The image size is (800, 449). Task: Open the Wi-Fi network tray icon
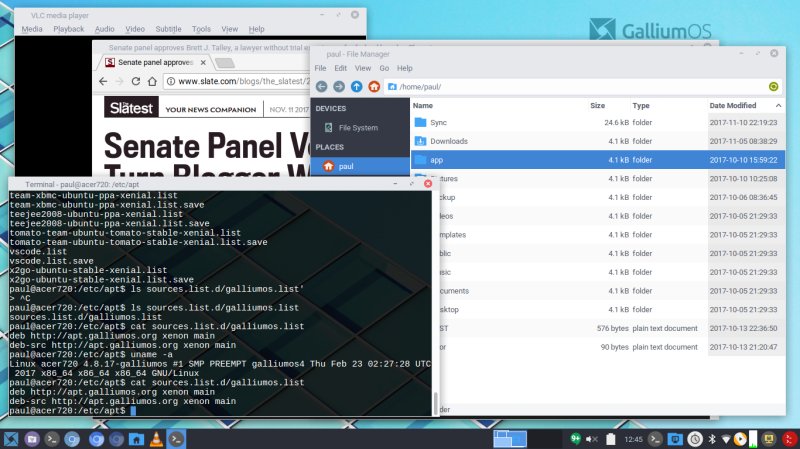726,439
